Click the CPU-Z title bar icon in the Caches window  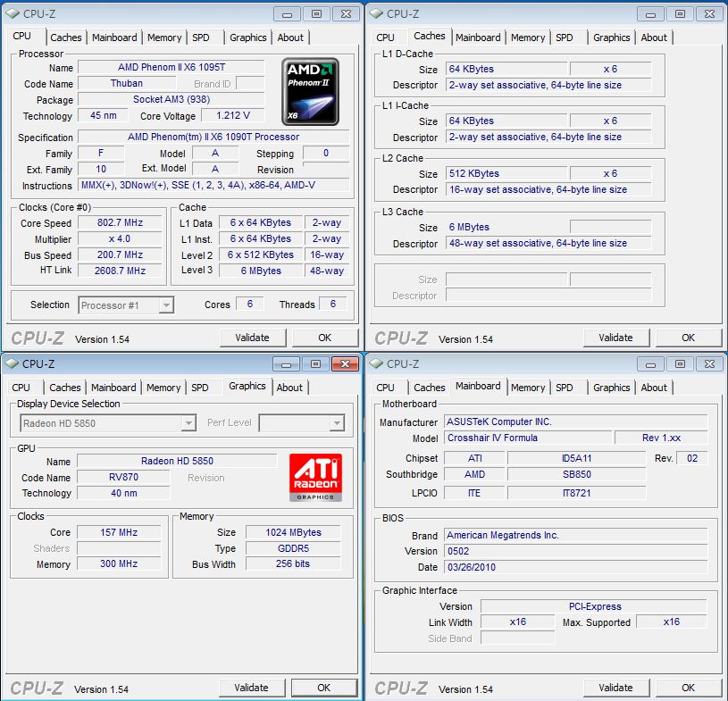[376, 13]
